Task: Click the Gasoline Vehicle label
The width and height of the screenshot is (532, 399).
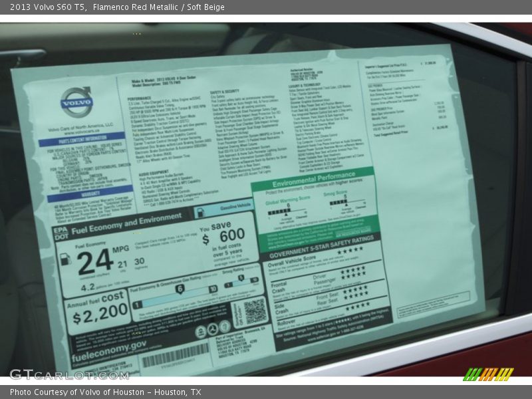Action: coord(235,207)
